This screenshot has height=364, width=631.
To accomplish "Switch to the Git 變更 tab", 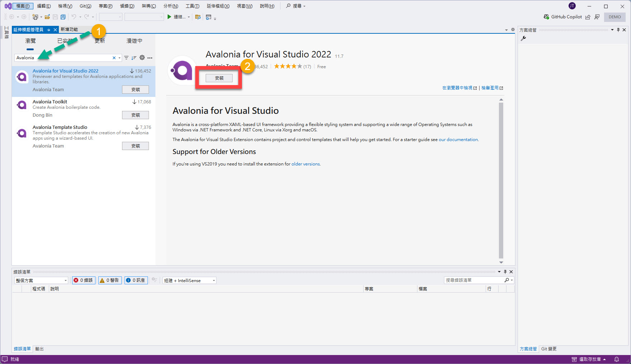I will click(549, 349).
